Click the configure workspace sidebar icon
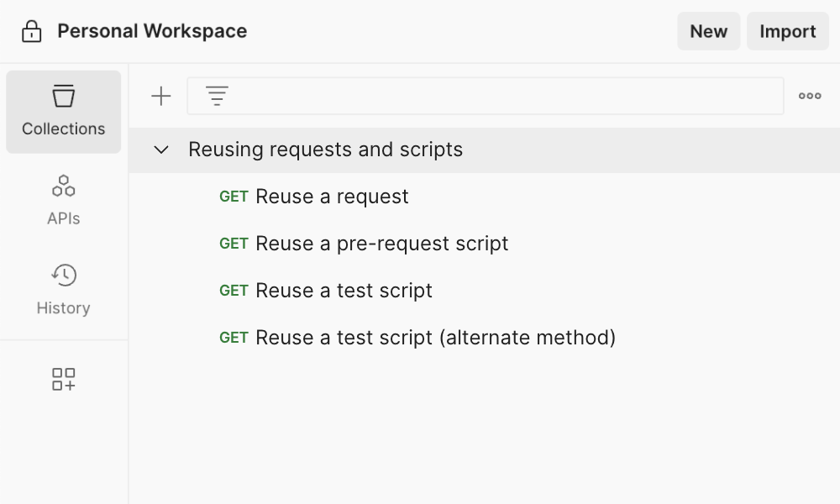Screen dimensions: 840x504 (63, 379)
